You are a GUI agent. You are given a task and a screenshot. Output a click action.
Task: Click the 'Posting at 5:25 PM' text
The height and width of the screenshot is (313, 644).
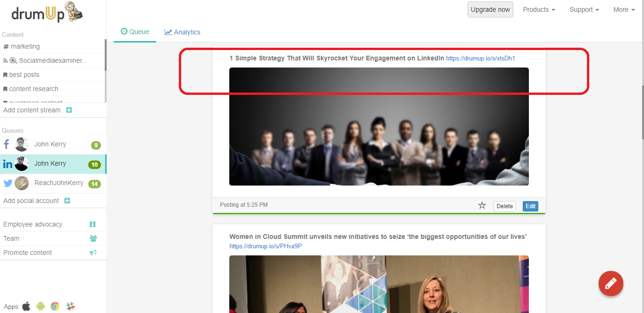pos(244,205)
